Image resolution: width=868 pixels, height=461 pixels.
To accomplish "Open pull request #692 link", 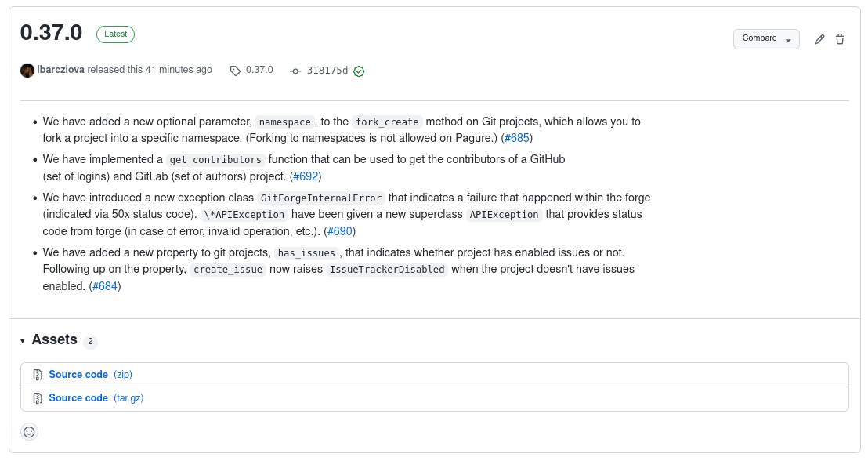I will pos(306,176).
